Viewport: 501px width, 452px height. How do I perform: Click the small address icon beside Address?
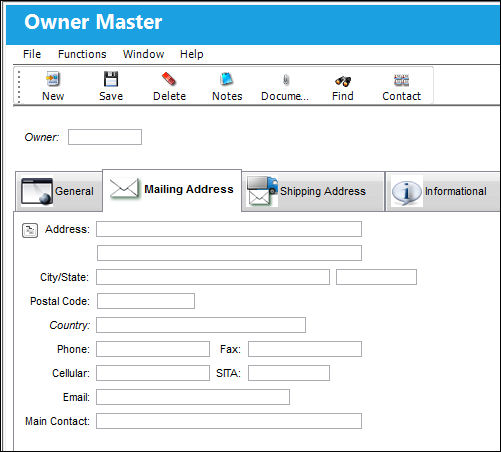click(30, 230)
